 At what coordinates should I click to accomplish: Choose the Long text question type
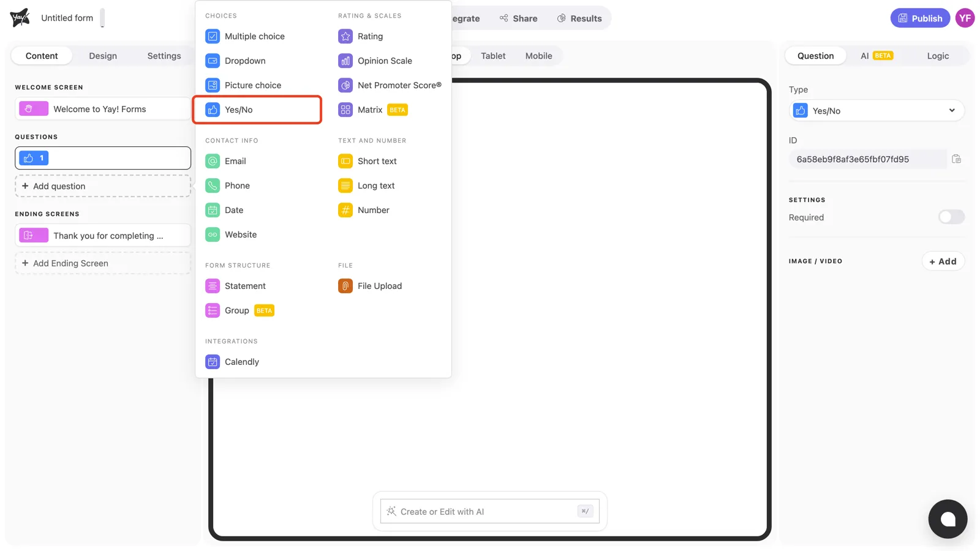[366, 186]
